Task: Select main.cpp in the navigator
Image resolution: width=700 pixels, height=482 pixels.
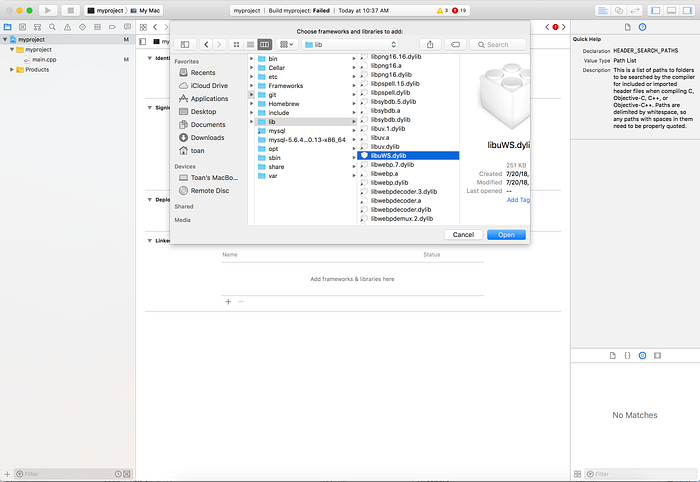Action: [44, 60]
